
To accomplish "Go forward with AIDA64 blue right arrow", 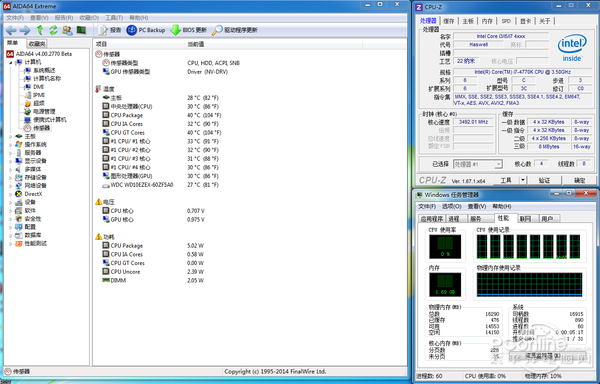I will (25, 30).
